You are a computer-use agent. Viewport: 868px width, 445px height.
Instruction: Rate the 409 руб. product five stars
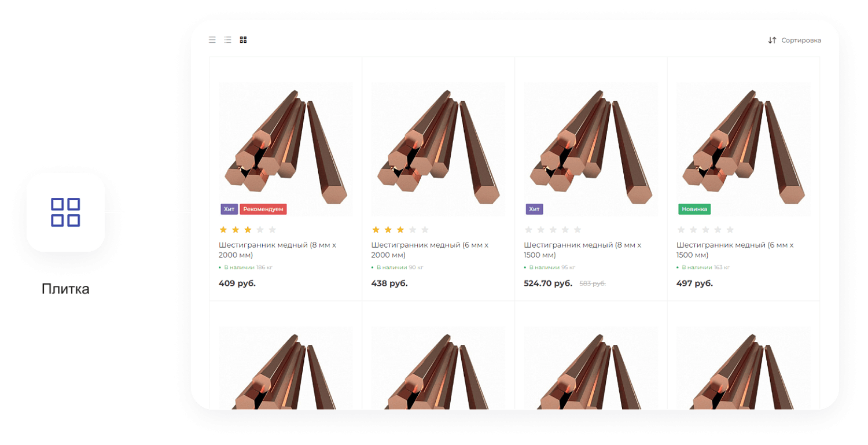point(273,230)
